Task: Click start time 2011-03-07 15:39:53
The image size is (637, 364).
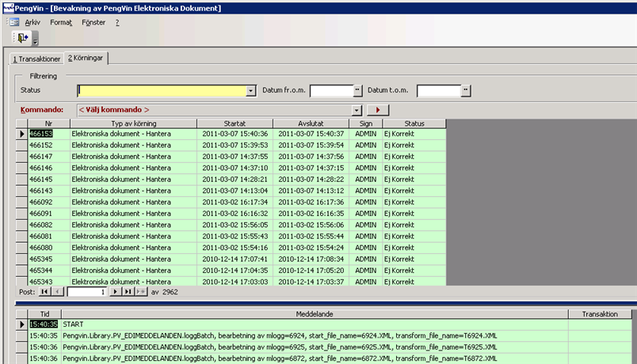Action: [x=235, y=146]
